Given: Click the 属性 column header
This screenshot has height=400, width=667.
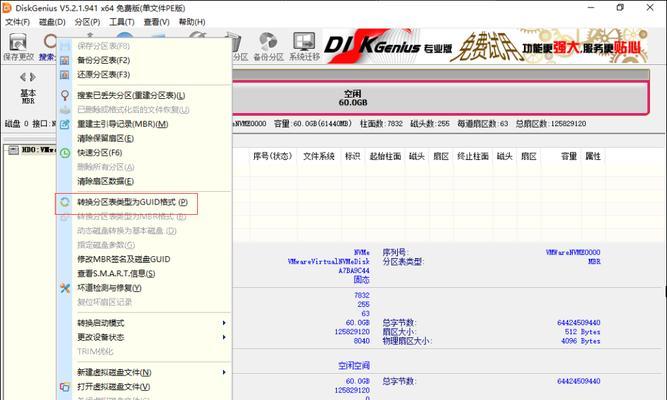Looking at the screenshot, I should click(593, 157).
